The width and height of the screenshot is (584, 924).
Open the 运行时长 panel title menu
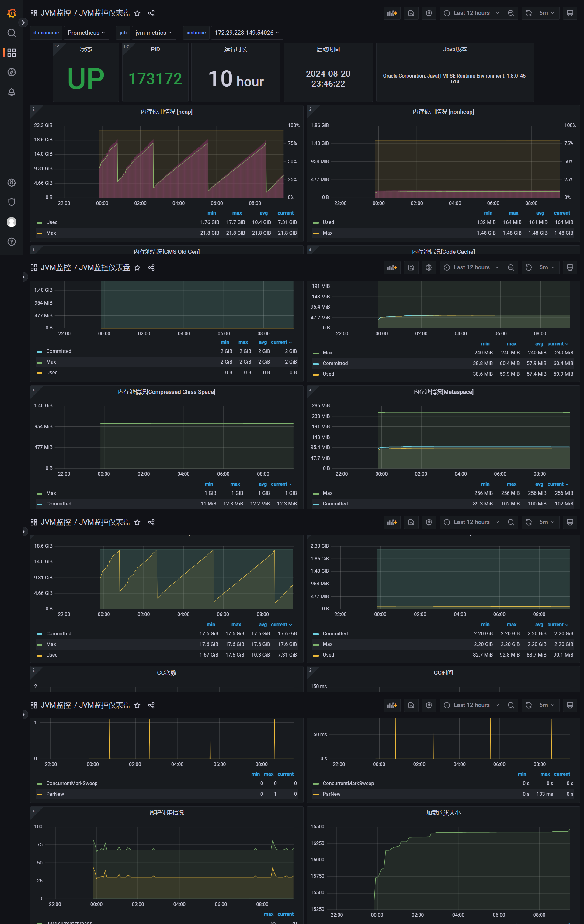click(x=236, y=49)
